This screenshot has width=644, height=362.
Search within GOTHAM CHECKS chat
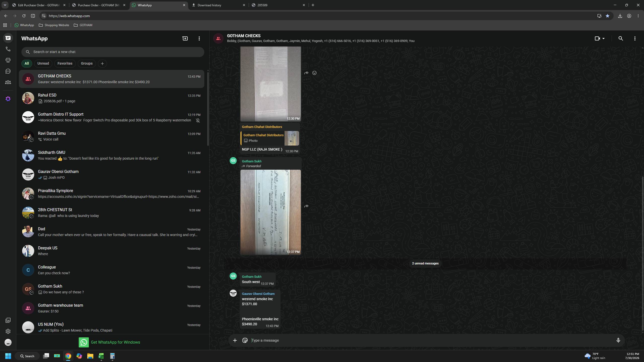(621, 38)
